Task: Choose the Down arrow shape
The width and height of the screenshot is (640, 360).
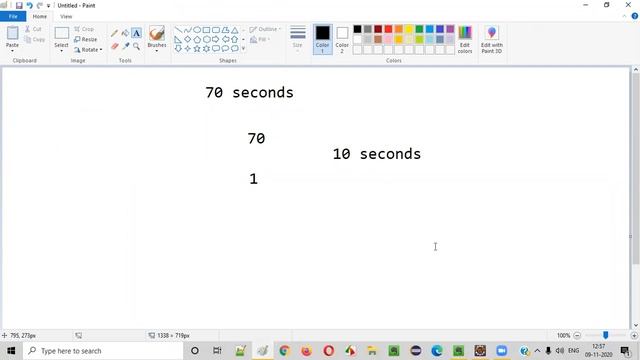Action: (178, 49)
